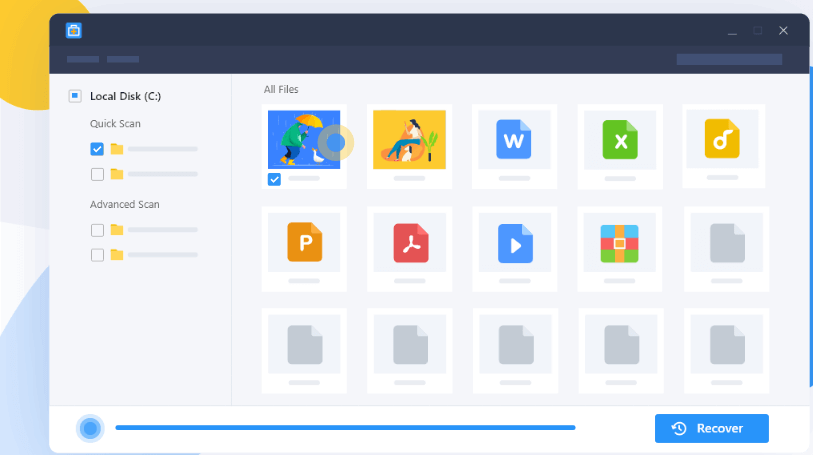Click the second header menu placeholder
813x455 pixels.
(x=123, y=60)
